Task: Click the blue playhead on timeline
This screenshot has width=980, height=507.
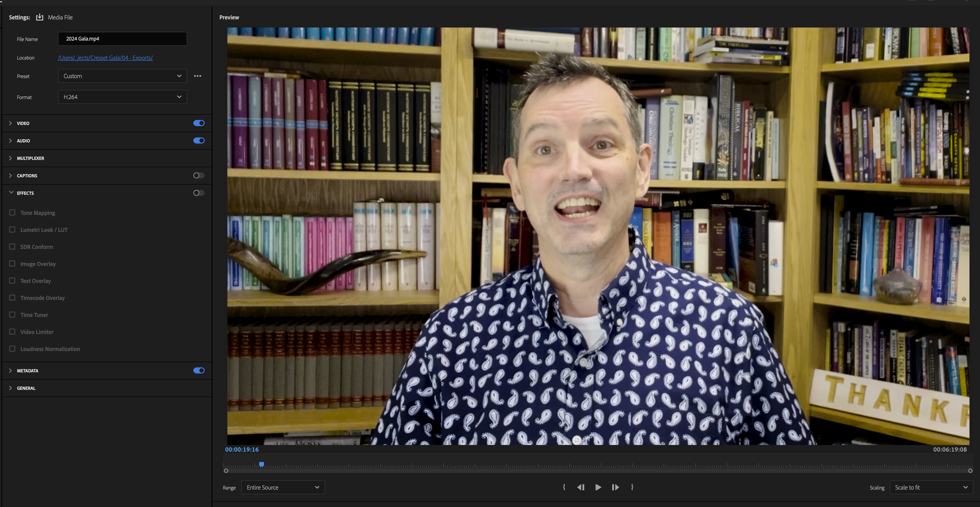Action: [x=261, y=464]
